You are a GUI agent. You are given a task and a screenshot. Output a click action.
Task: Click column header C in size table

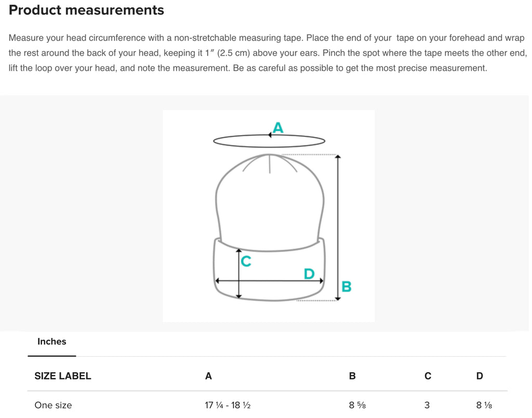(428, 376)
